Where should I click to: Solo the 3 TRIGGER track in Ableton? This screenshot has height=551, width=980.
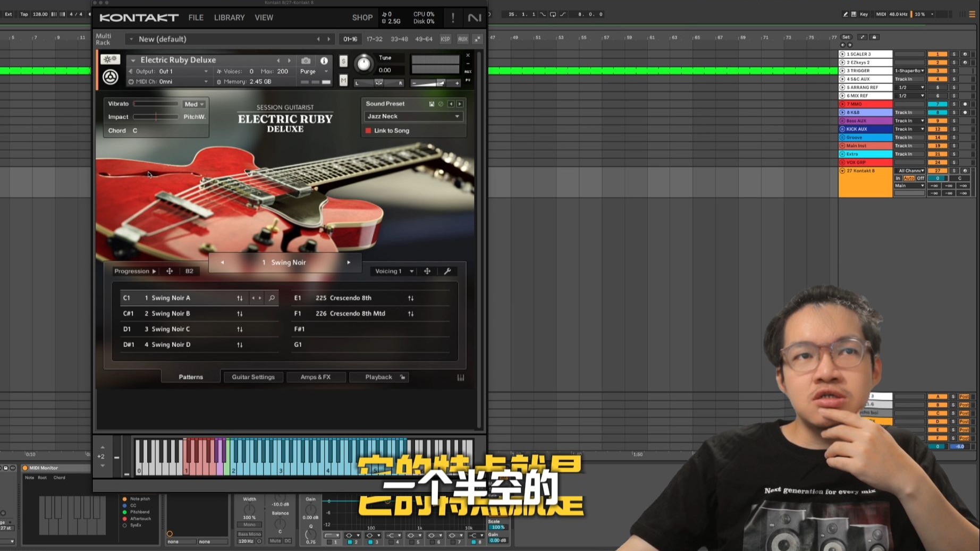954,71
